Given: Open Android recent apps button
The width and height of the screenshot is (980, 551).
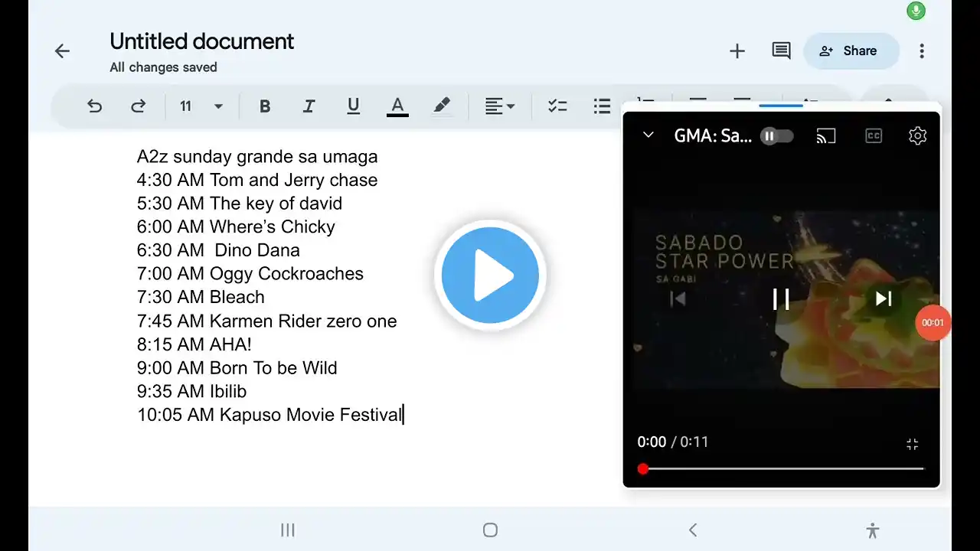Looking at the screenshot, I should point(288,530).
